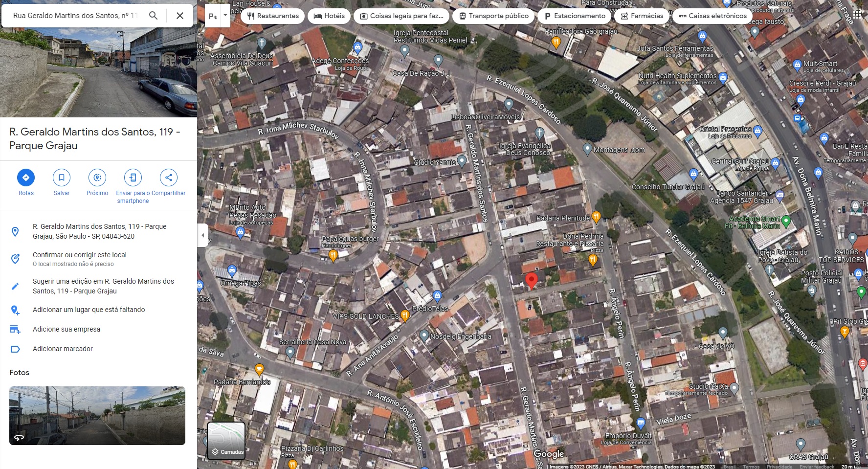Click the Nosdelg Engenharia marker pin

tap(424, 336)
